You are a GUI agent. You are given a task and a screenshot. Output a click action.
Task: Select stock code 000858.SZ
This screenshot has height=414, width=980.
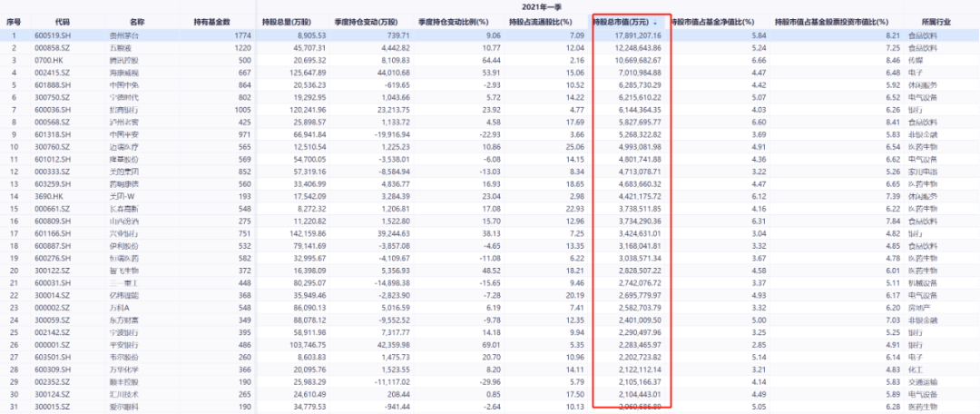point(51,47)
